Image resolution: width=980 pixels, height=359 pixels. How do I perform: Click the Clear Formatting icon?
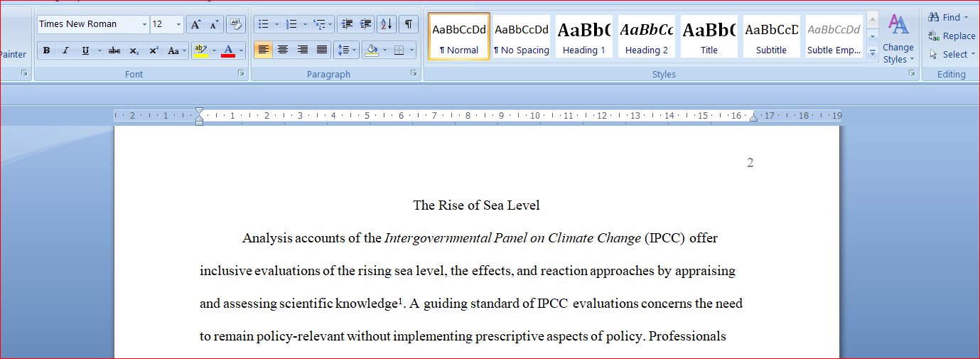point(236,24)
